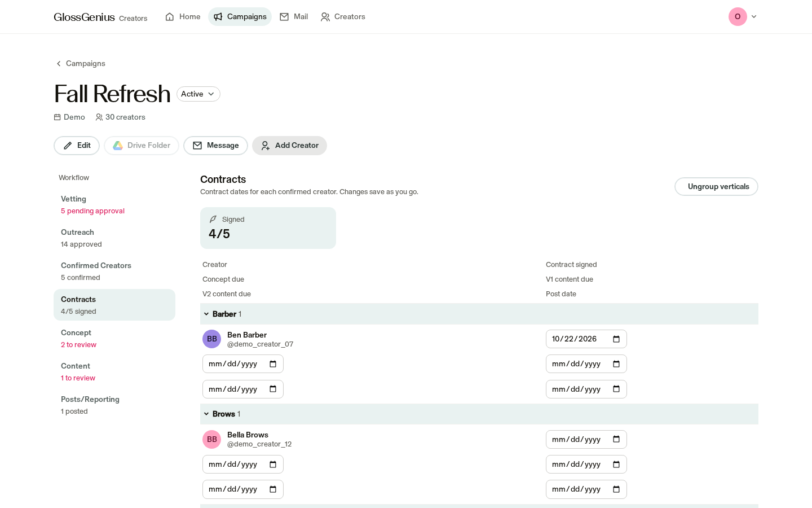
Task: Click the Creators people icon in top navigation
Action: coord(325,17)
